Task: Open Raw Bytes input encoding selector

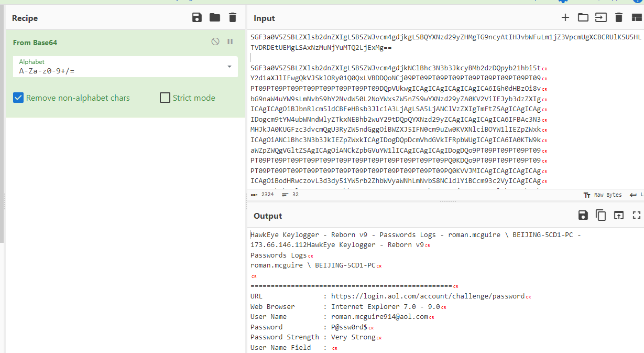Action: [x=603, y=195]
